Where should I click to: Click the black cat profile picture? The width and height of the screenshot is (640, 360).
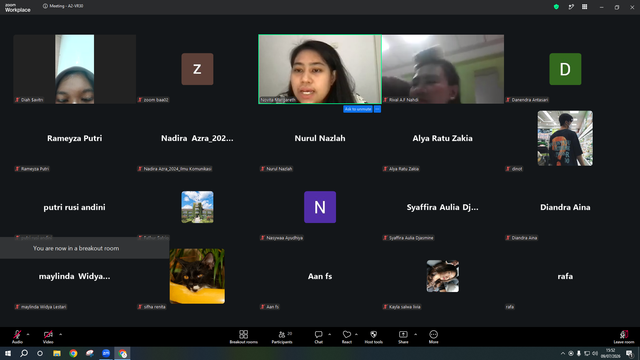[197, 276]
